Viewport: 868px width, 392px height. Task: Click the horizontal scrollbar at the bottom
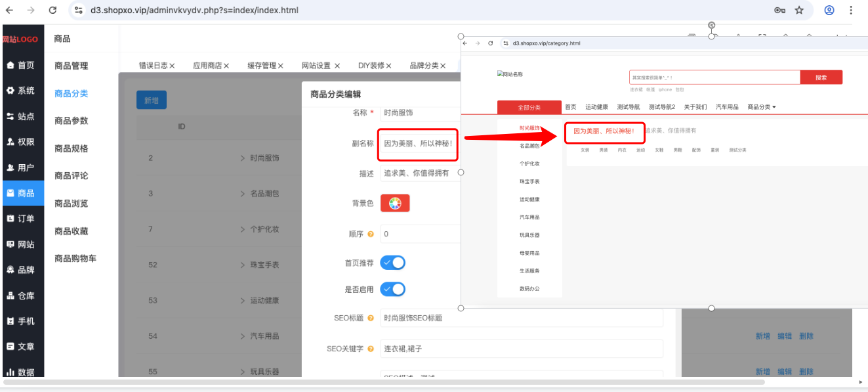click(384, 381)
